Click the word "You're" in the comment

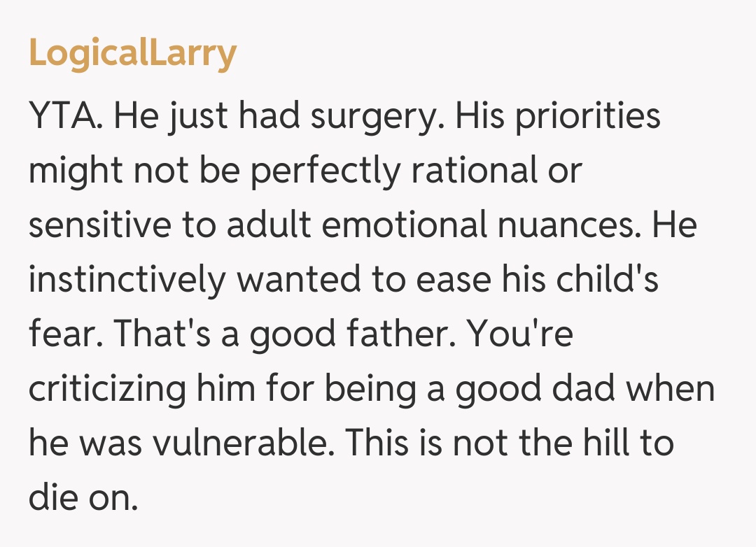[x=520, y=334]
